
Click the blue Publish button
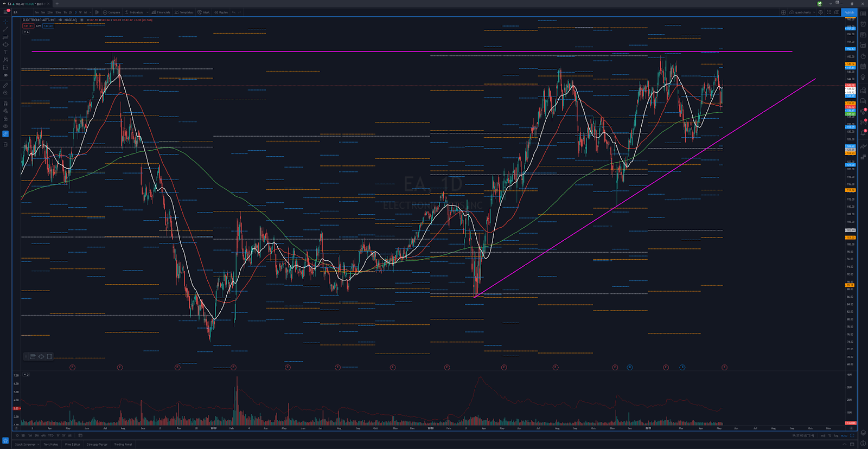tap(849, 12)
